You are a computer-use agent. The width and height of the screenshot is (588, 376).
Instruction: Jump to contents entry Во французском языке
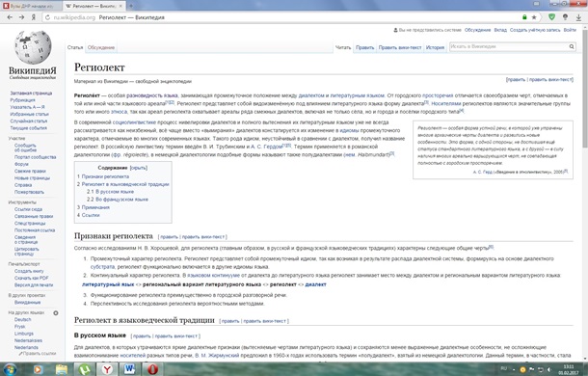[x=121, y=200]
